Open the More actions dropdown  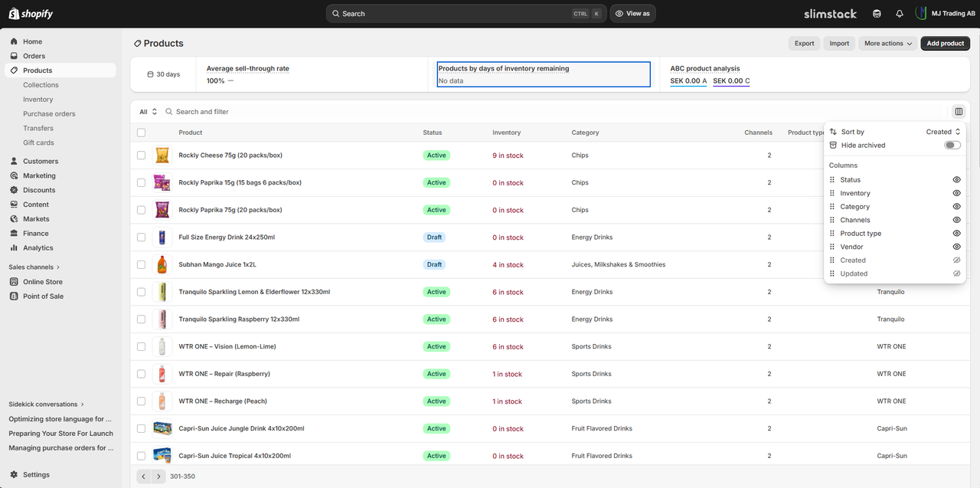887,44
